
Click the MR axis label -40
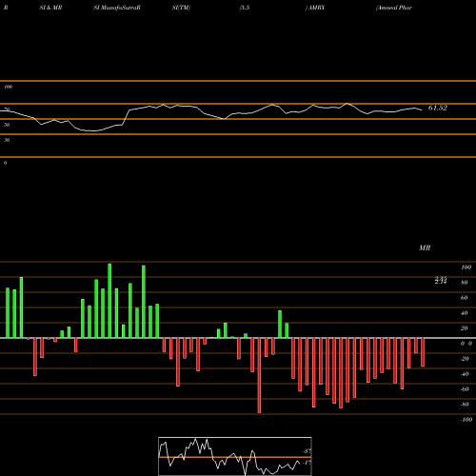[465, 374]
